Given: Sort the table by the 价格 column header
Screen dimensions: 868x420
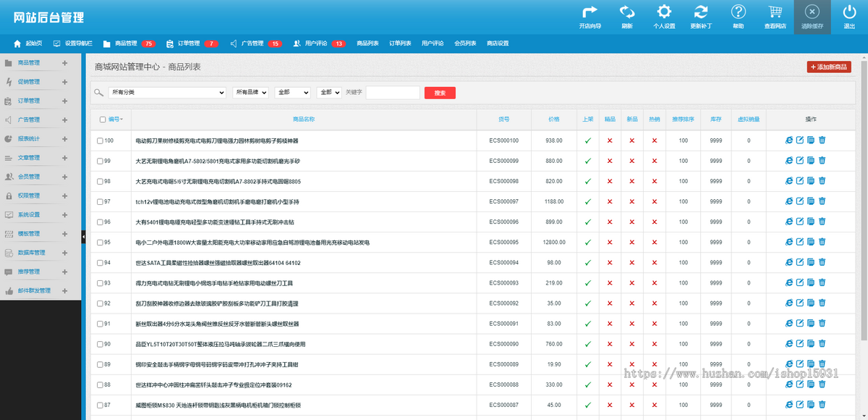Looking at the screenshot, I should coord(554,119).
